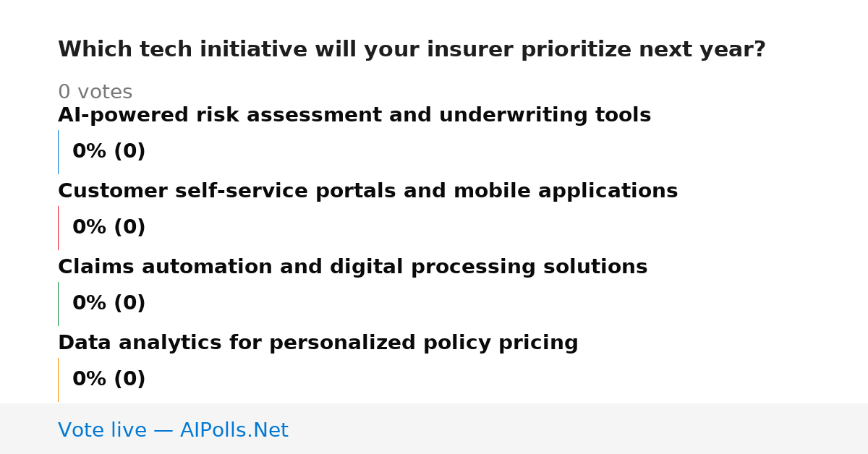This screenshot has width=868, height=454.
Task: Click the (0) count under Data analytics pricing
Action: (130, 380)
